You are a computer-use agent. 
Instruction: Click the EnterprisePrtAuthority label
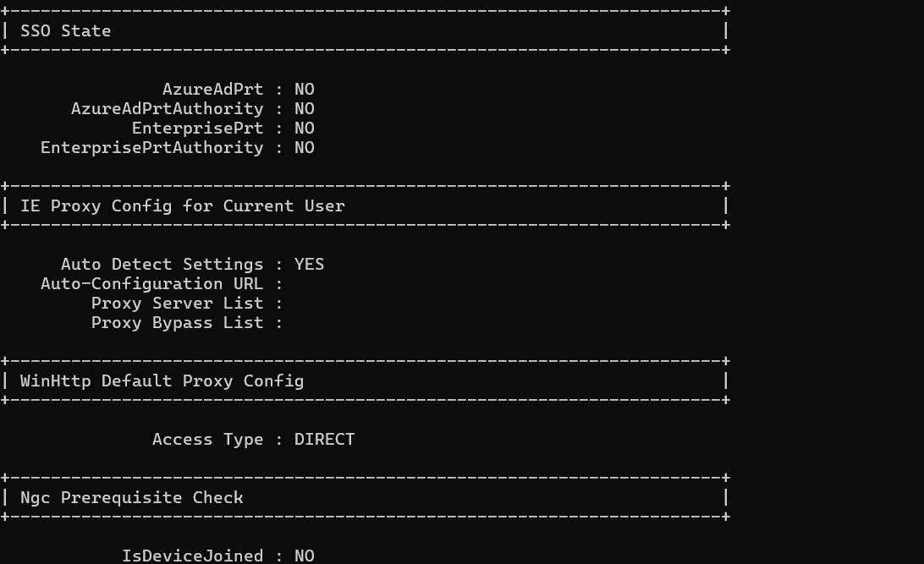152,147
